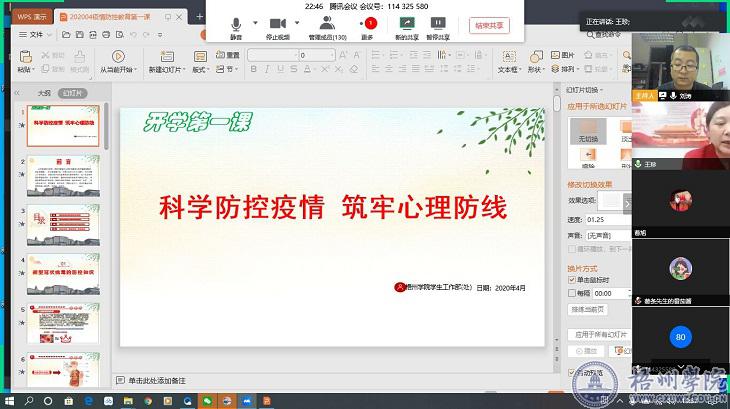This screenshot has height=409, width=730.
Task: Mute the microphone in Tencent Meeting
Action: point(236,24)
